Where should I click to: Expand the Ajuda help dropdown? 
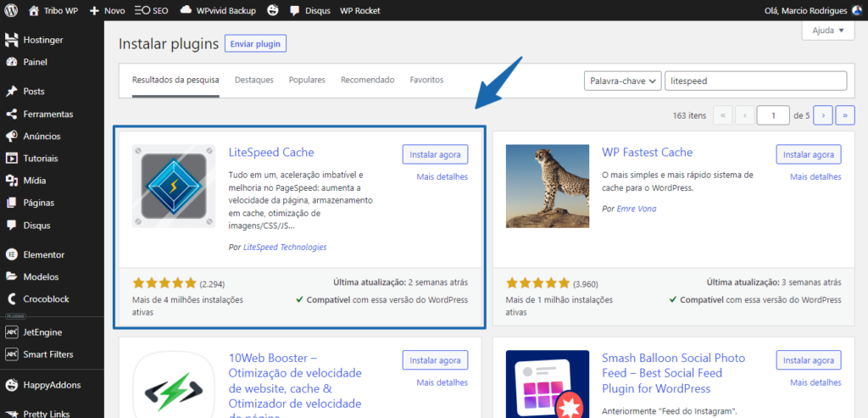click(827, 31)
